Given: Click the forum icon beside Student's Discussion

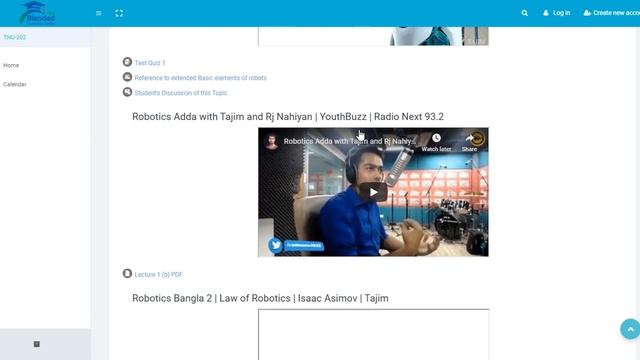Looking at the screenshot, I should tap(127, 92).
